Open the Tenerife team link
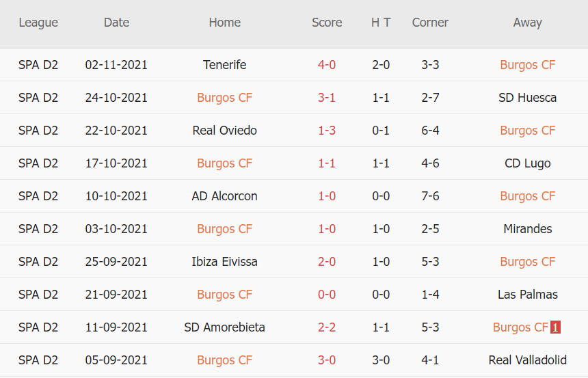 [224, 65]
